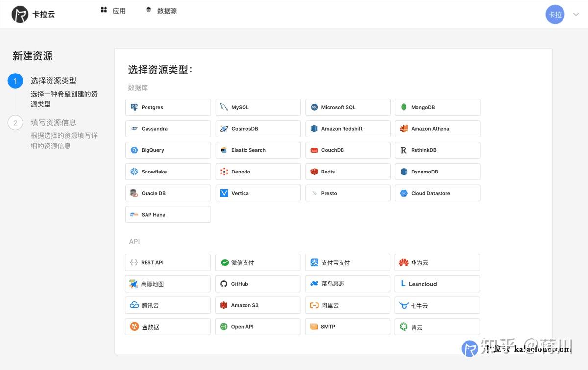Pick the Redis data source
This screenshot has width=588, height=370.
pos(347,172)
